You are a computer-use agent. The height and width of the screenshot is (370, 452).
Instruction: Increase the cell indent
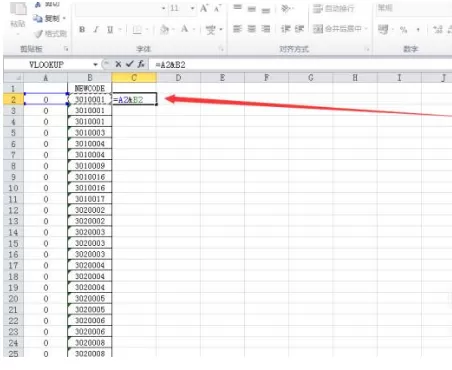click(299, 29)
